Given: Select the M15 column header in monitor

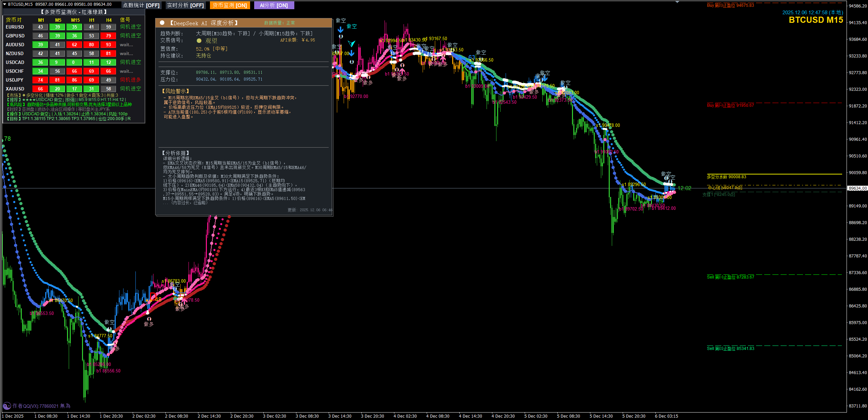Looking at the screenshot, I should tap(75, 20).
